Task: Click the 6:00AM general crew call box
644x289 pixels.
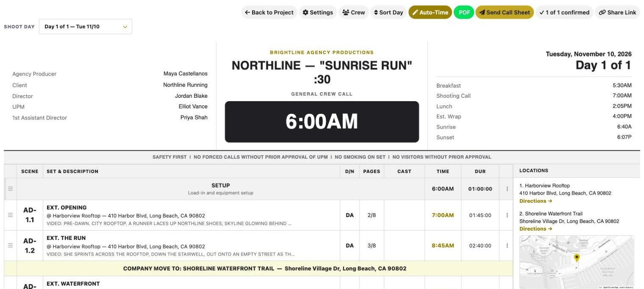Action: [322, 122]
